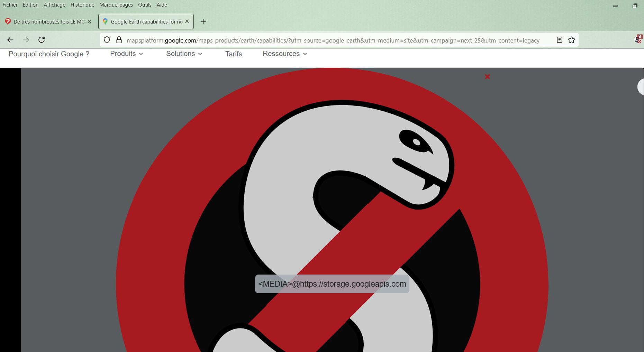Open the Affichage menu
The height and width of the screenshot is (352, 644).
point(54,5)
